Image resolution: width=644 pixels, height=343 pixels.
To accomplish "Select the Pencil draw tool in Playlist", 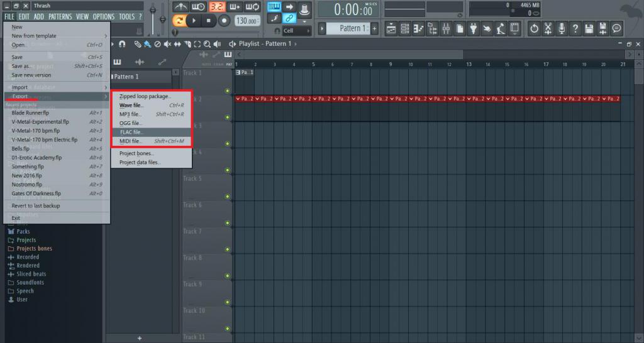I will (138, 44).
